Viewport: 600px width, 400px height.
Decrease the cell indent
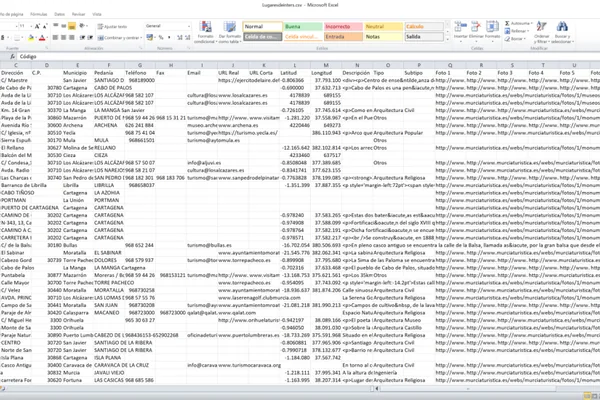coord(82,38)
